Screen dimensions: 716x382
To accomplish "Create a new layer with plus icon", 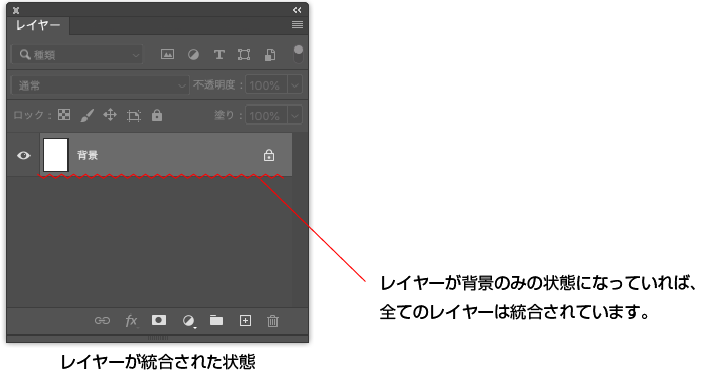I will point(245,321).
